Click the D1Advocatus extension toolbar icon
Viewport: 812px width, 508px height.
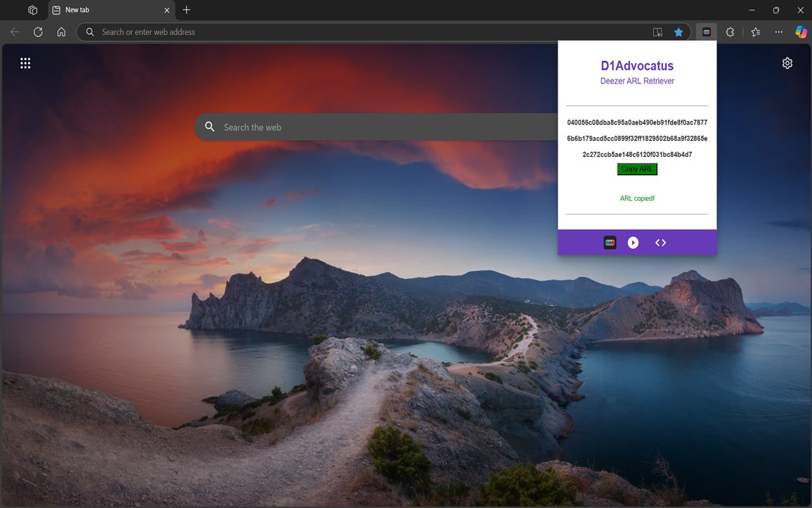point(706,32)
